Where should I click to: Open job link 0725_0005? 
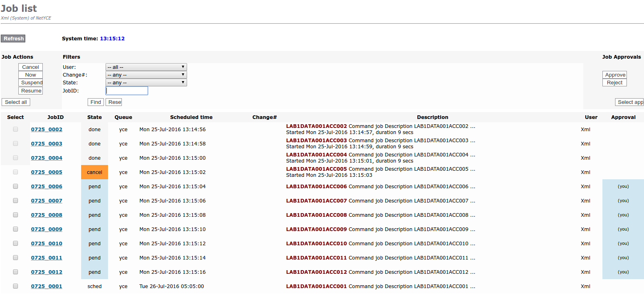(x=46, y=172)
